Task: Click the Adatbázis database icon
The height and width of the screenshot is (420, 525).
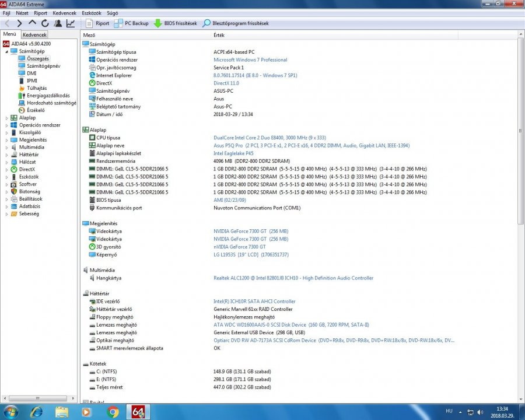Action: pos(14,206)
